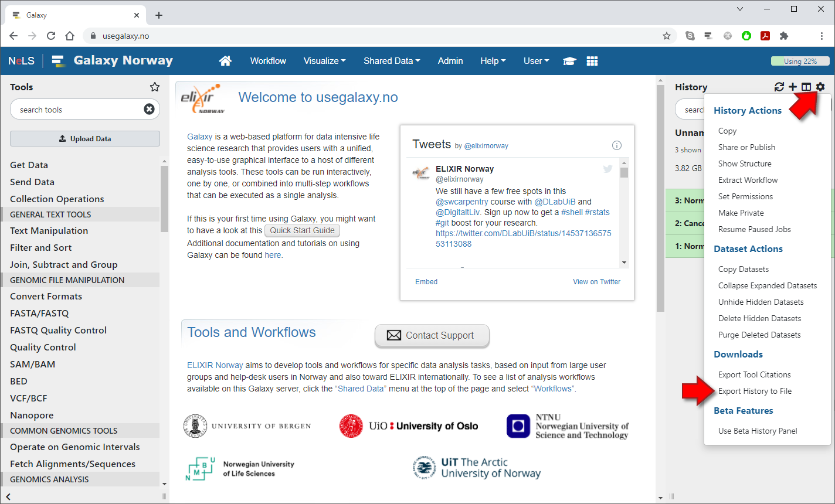Create new history with plus icon
The height and width of the screenshot is (504, 835).
point(793,87)
